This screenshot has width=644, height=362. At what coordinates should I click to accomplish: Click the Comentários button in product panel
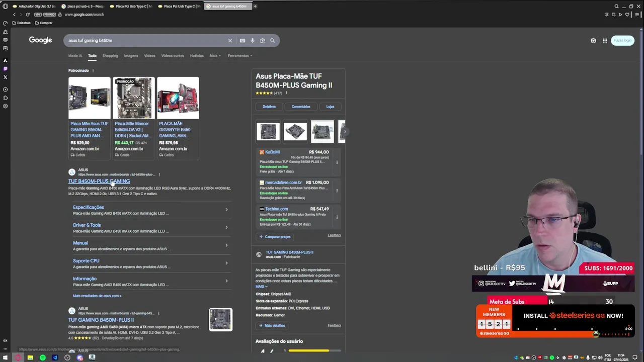[301, 107]
